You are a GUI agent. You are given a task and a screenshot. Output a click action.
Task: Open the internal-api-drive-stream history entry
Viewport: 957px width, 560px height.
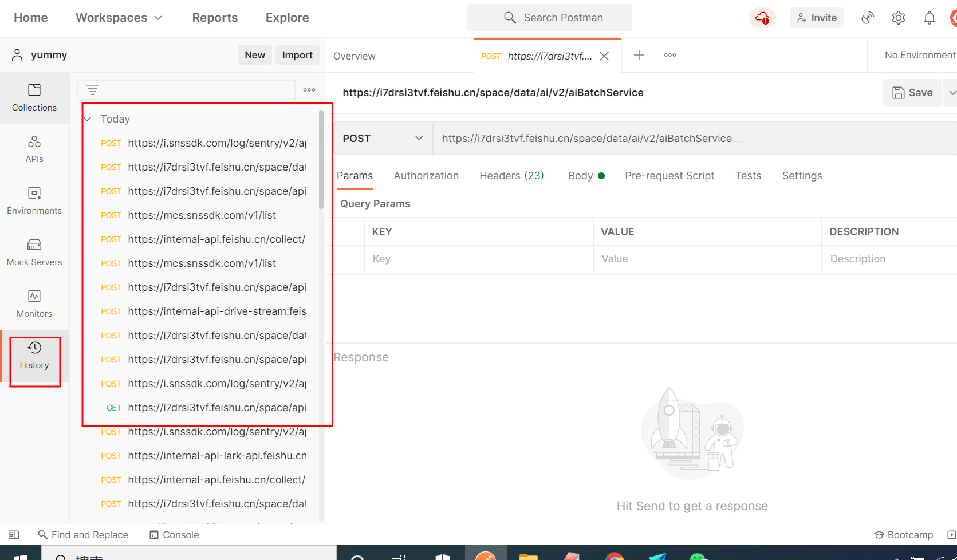pos(203,311)
